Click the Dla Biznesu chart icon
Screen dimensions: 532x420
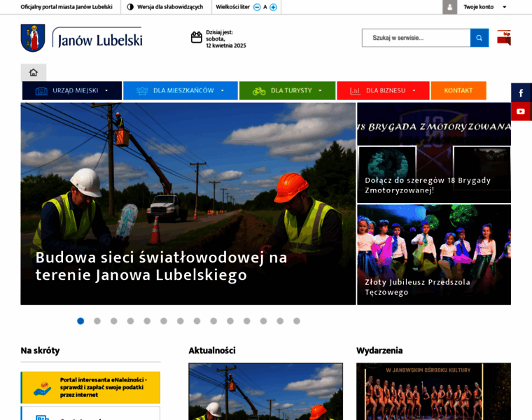coord(355,91)
